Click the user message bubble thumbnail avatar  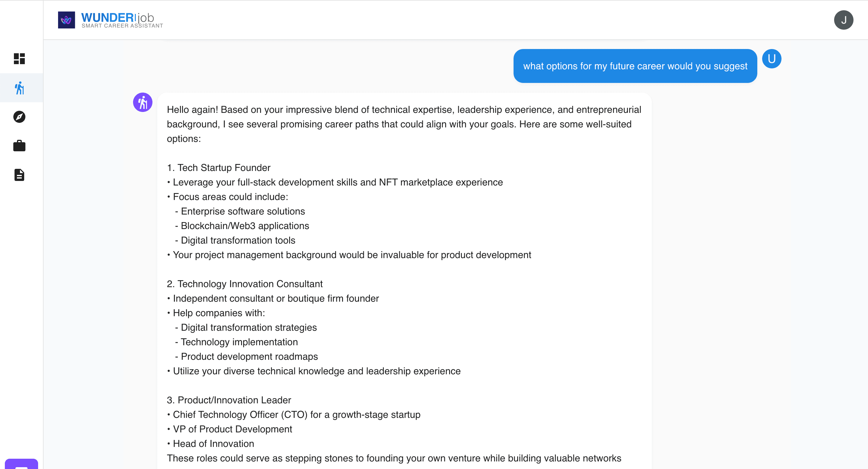(772, 58)
